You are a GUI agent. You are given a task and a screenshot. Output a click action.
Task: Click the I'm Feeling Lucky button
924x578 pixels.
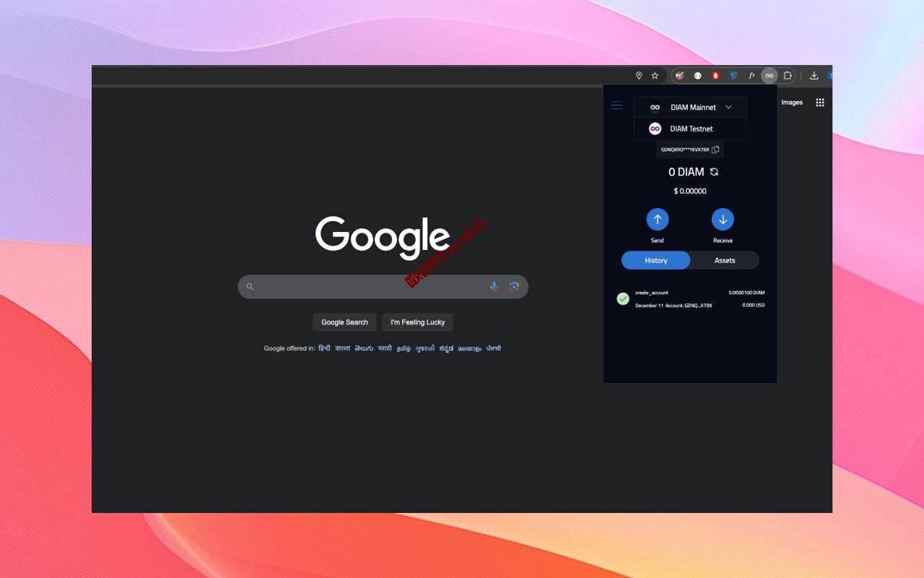(418, 322)
